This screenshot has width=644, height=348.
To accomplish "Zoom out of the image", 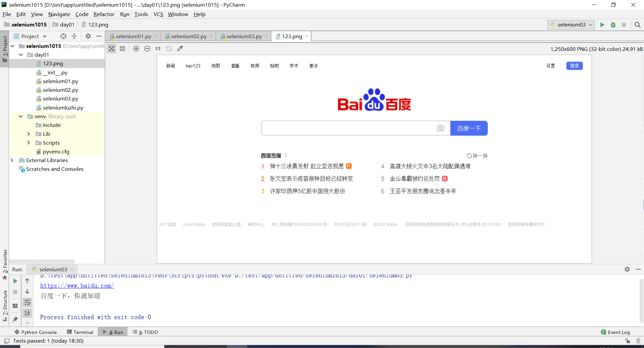I will [x=147, y=49].
